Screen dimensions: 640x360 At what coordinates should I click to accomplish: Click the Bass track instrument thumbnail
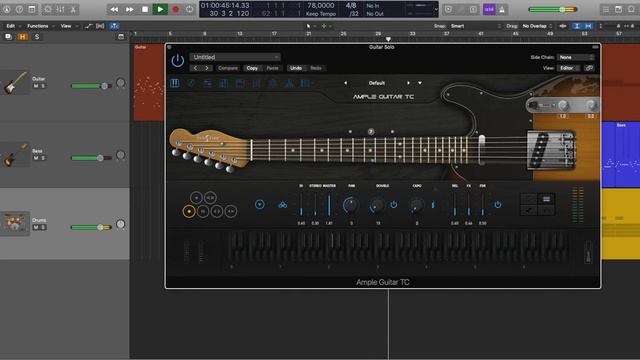click(x=15, y=154)
